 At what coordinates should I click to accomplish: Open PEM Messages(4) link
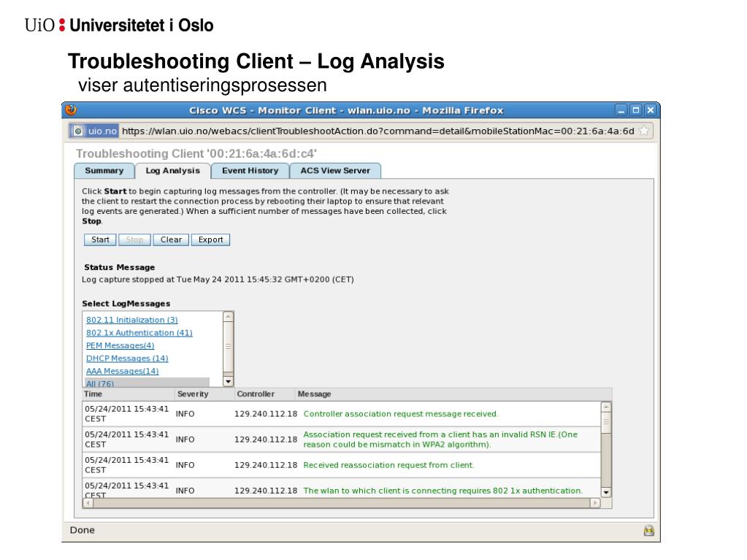coord(120,346)
